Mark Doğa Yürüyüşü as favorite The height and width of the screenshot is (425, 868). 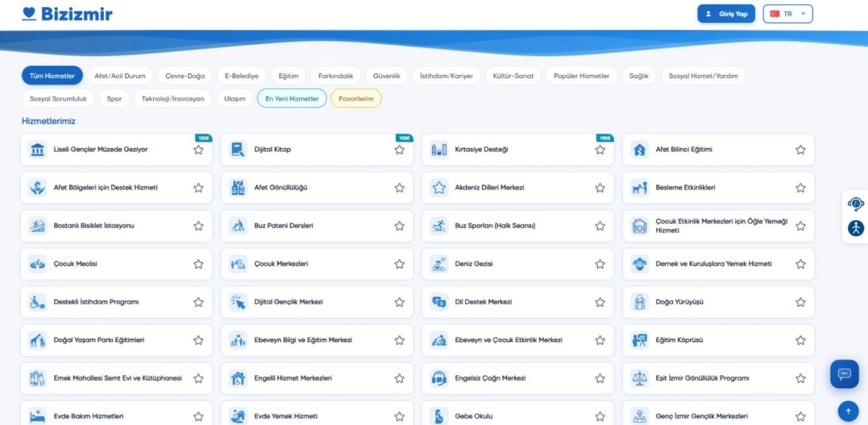point(801,302)
